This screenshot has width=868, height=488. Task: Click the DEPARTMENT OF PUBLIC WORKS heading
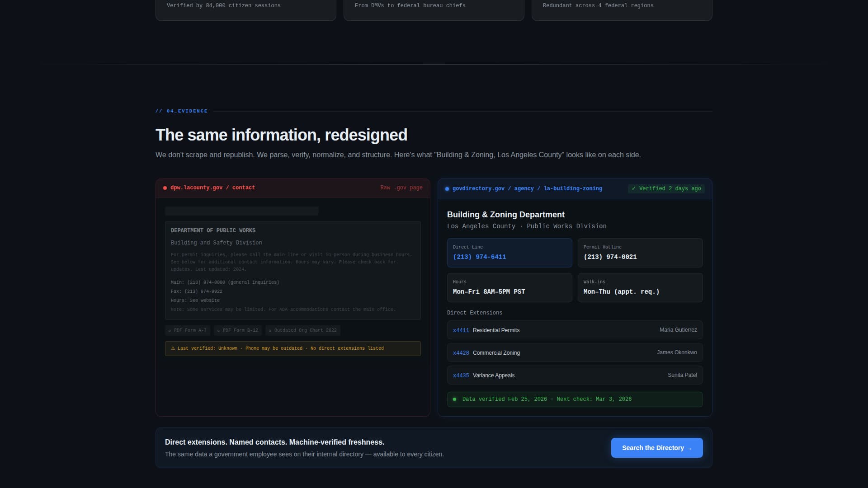[213, 230]
